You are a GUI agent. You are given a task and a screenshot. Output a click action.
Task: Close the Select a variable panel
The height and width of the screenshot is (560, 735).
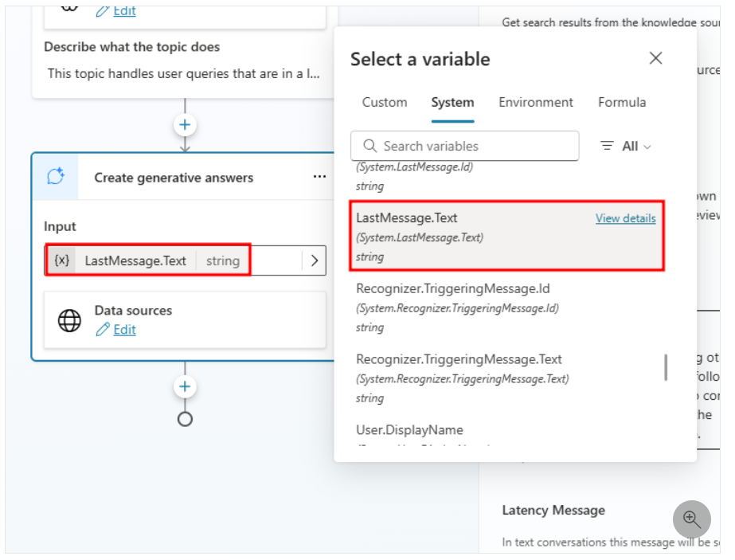click(655, 58)
